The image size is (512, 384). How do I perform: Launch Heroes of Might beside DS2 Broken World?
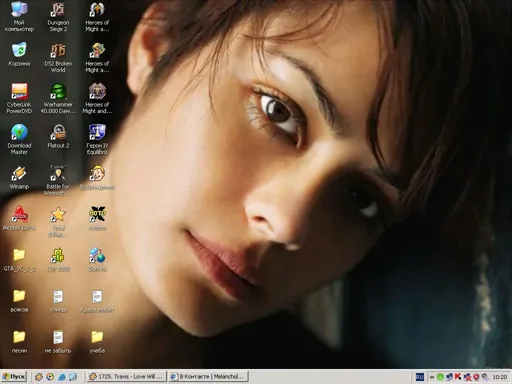pos(97,58)
